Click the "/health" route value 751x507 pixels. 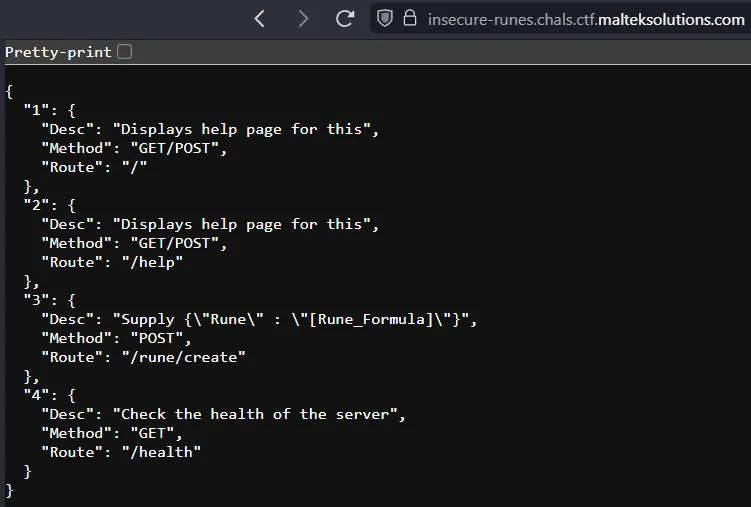(x=161, y=452)
